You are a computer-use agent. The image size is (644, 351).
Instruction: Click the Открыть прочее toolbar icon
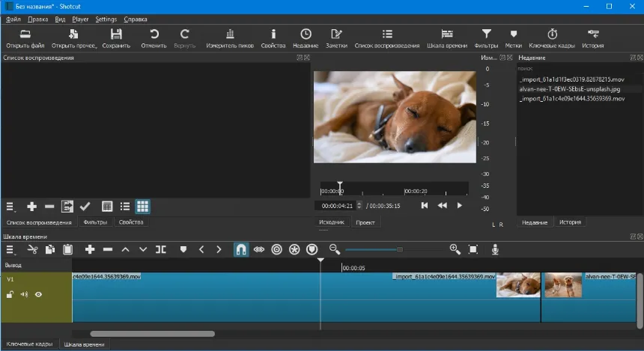[74, 39]
